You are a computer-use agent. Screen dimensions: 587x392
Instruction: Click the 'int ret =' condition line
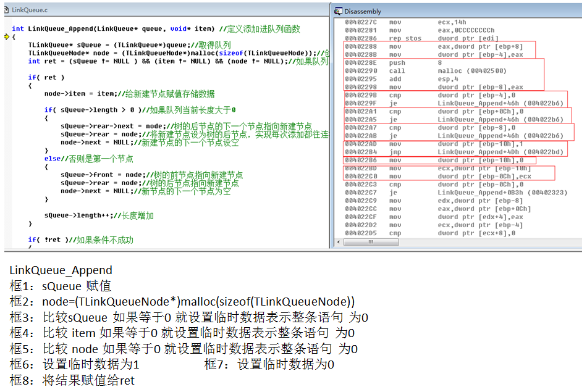(179, 61)
